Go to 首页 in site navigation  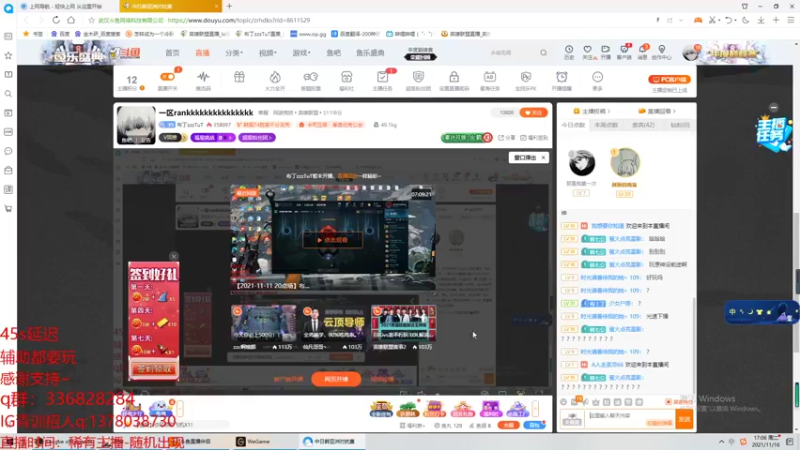pyautogui.click(x=172, y=53)
